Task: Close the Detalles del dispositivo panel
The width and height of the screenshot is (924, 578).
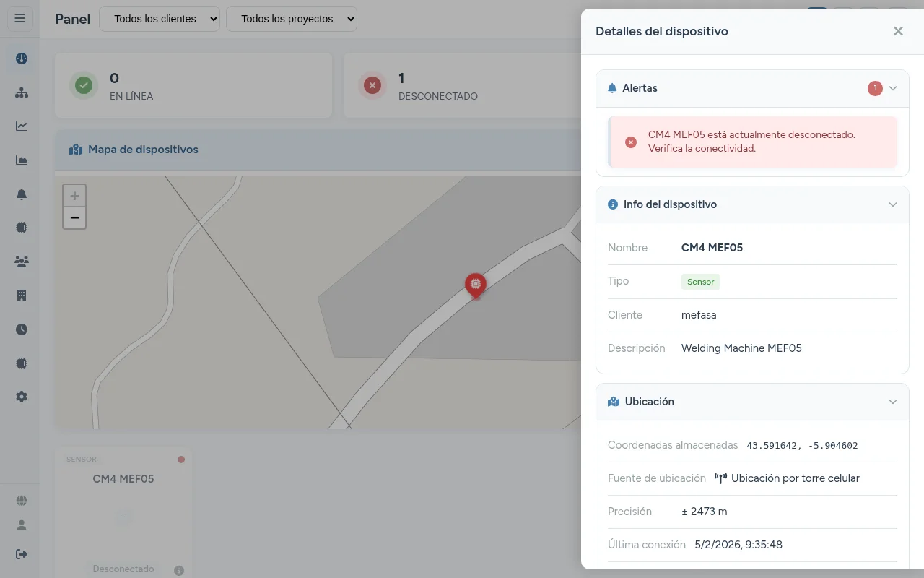Action: tap(898, 31)
